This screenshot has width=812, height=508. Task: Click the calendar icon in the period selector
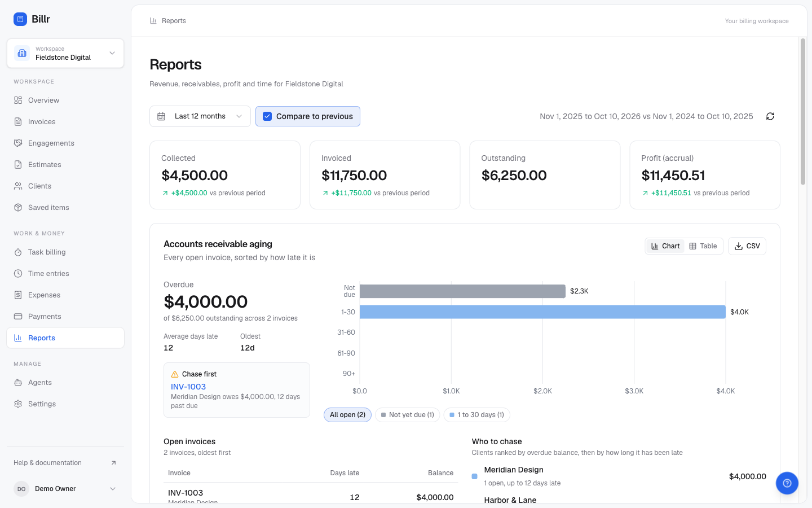pyautogui.click(x=161, y=116)
